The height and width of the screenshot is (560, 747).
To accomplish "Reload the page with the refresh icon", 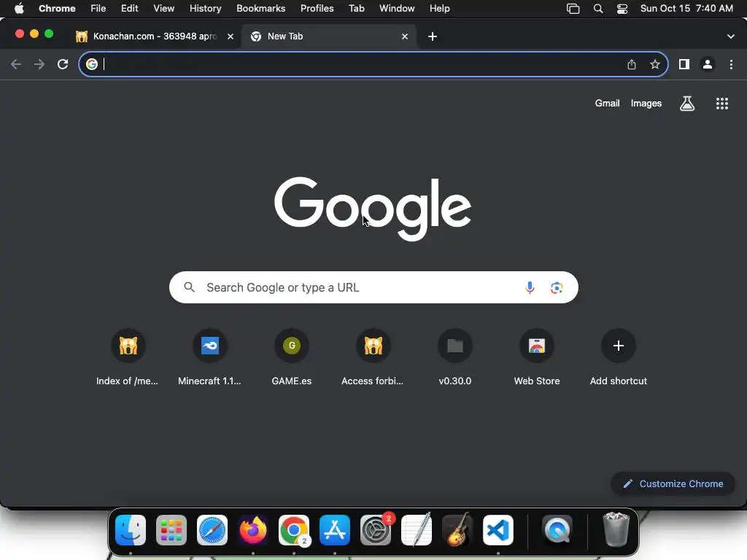I will tap(63, 64).
